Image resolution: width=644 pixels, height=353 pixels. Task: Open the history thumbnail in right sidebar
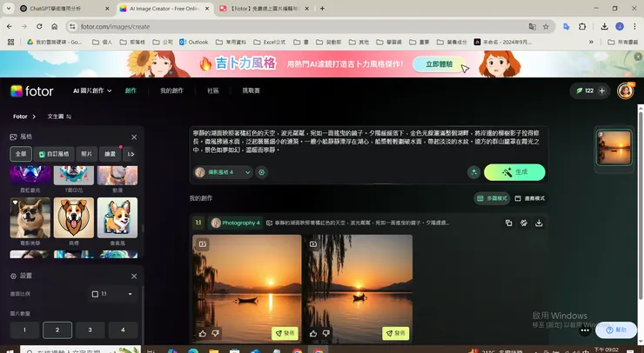[614, 148]
